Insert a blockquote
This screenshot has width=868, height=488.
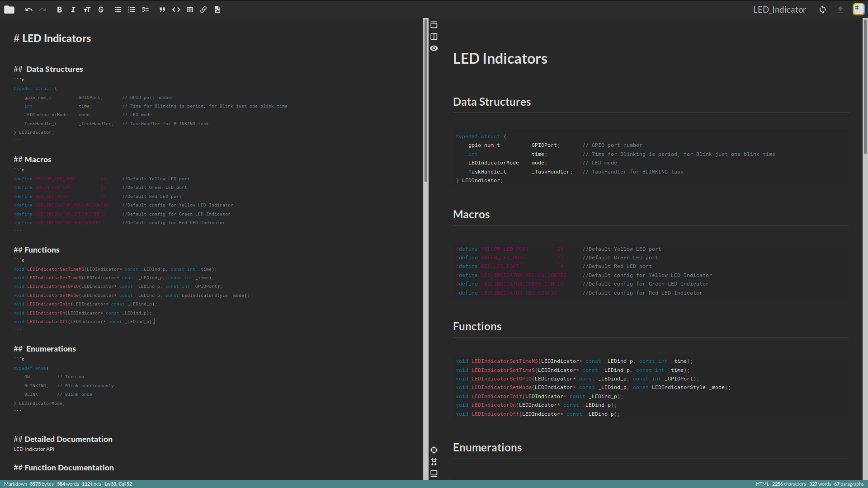(x=162, y=9)
